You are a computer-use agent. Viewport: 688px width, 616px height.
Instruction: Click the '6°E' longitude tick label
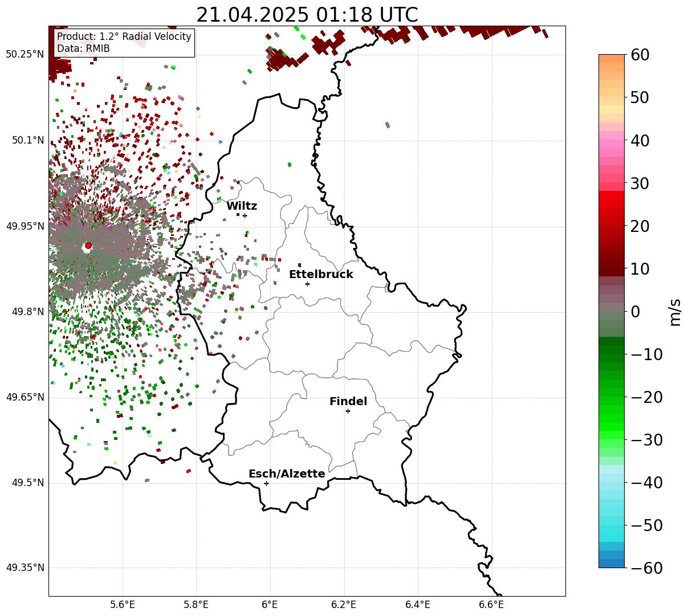(270, 605)
